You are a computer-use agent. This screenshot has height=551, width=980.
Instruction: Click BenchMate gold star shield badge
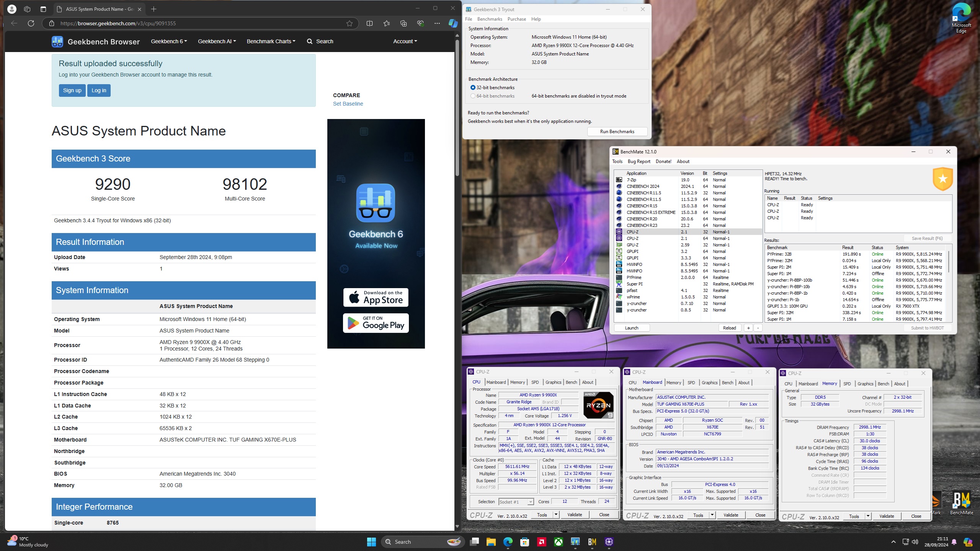tap(942, 179)
